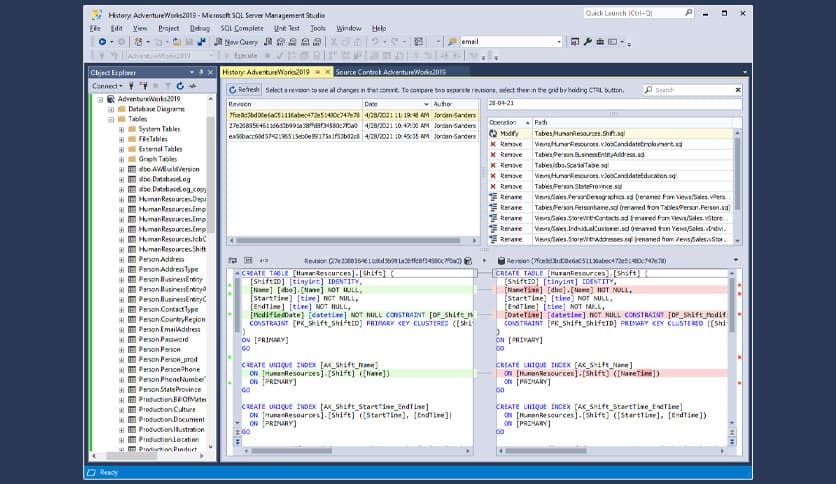Open the right revision pane dropdown arrow
The height and width of the screenshot is (484, 836).
[x=736, y=260]
